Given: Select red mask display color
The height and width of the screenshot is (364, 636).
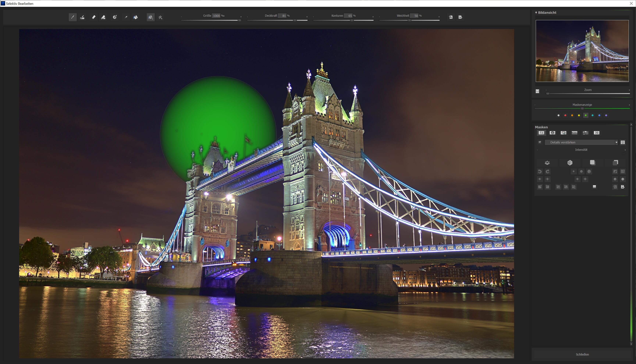Looking at the screenshot, I should tap(565, 116).
